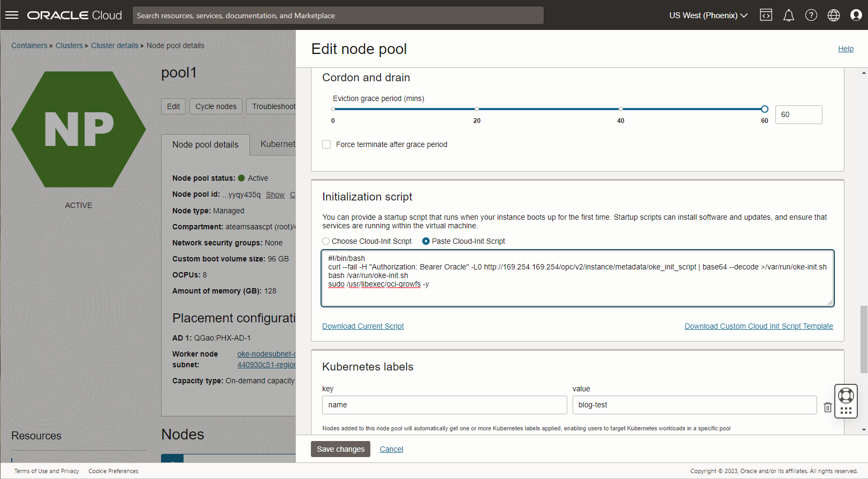Open Cloud Shell developer tools icon
Screen dimensions: 868x479
pos(766,15)
